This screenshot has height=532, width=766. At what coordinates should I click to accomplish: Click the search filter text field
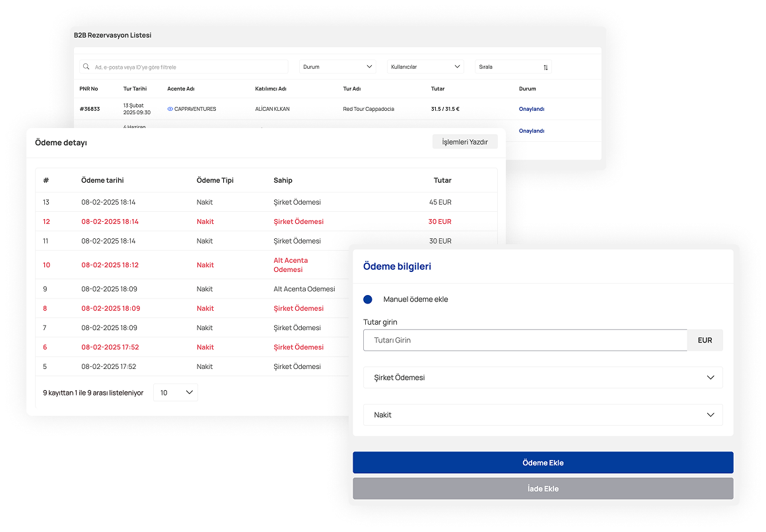click(x=188, y=67)
